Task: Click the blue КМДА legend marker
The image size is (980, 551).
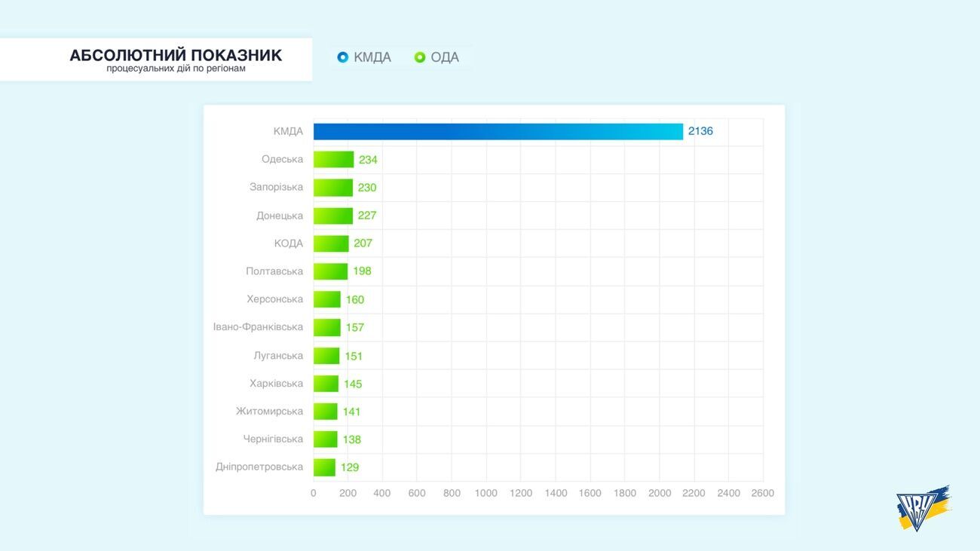Action: [343, 57]
